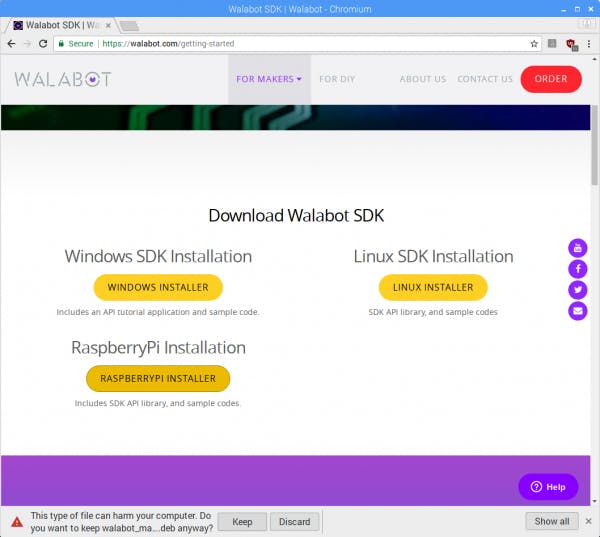Screen dimensions: 600x537
Task: Click the download warning triangle icon
Action: tap(17, 522)
